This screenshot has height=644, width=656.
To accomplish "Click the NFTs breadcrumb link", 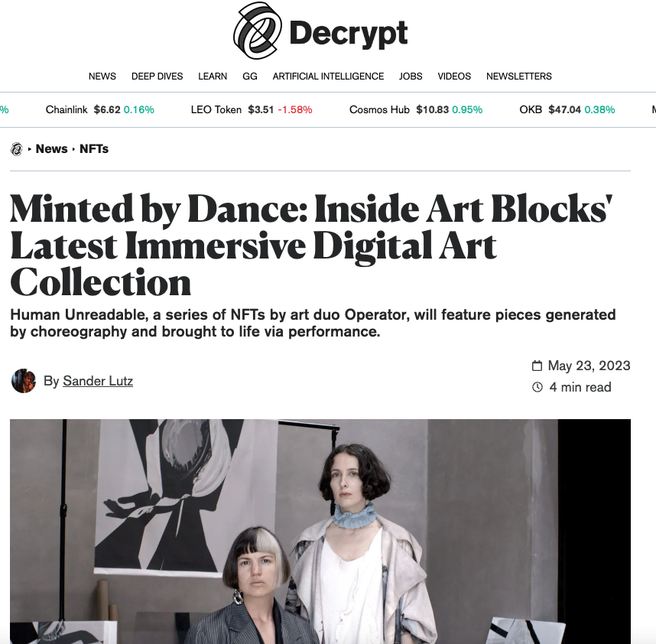I will [94, 149].
